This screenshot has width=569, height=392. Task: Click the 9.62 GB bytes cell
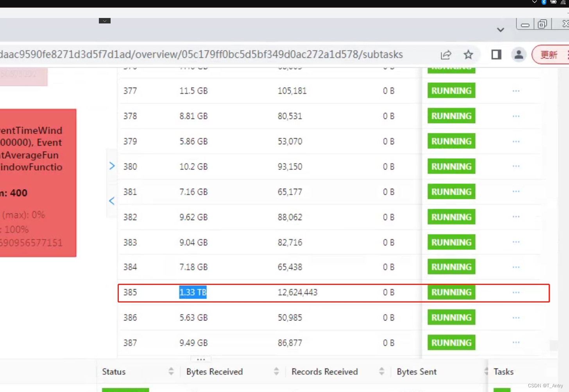click(193, 217)
